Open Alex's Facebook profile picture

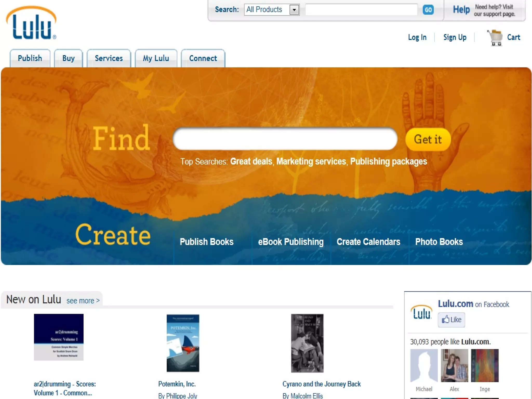tap(454, 365)
